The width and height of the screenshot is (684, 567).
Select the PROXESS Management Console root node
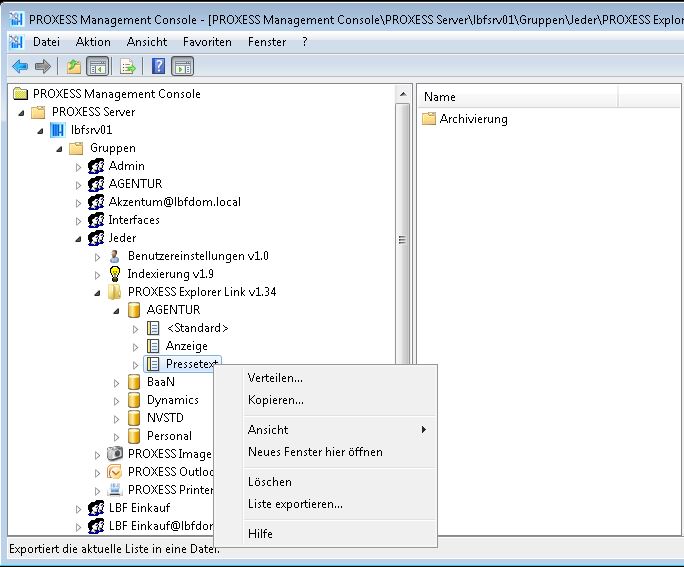tap(116, 94)
